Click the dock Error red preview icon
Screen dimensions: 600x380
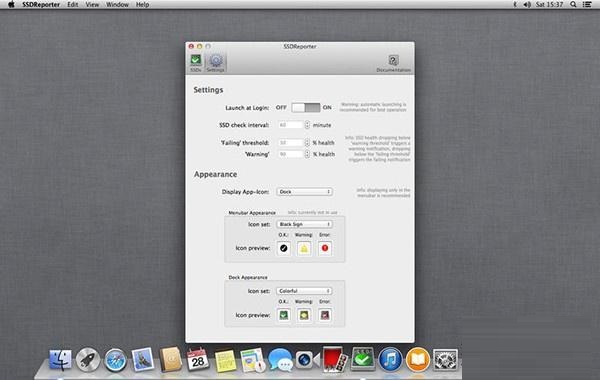point(324,315)
